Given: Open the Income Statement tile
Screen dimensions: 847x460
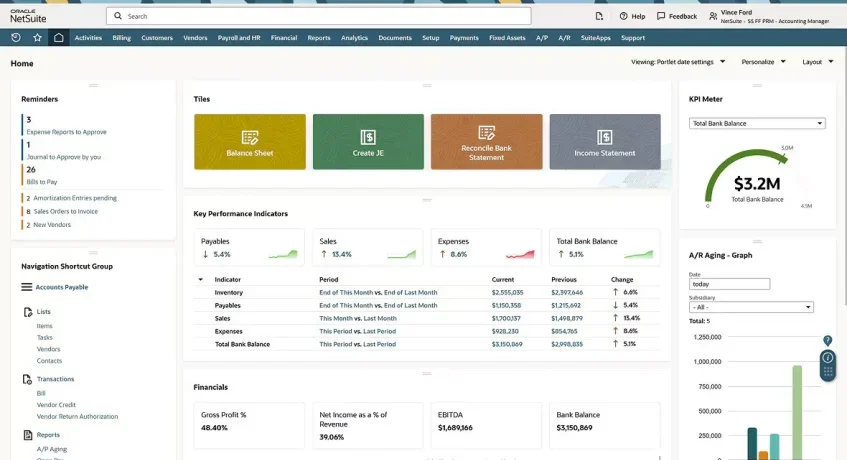Looking at the screenshot, I should tap(604, 141).
